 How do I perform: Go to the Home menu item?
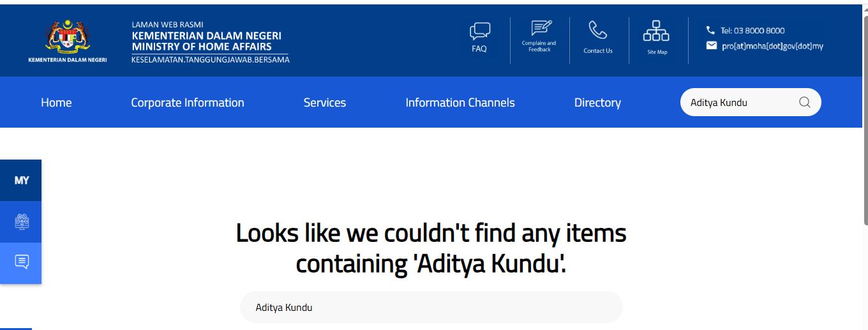56,103
